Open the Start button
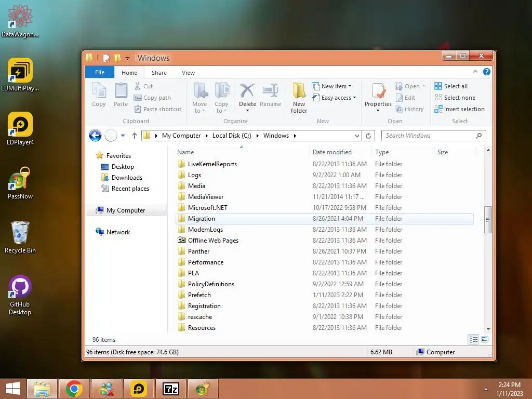Viewport: 532px width, 399px height. pyautogui.click(x=13, y=389)
